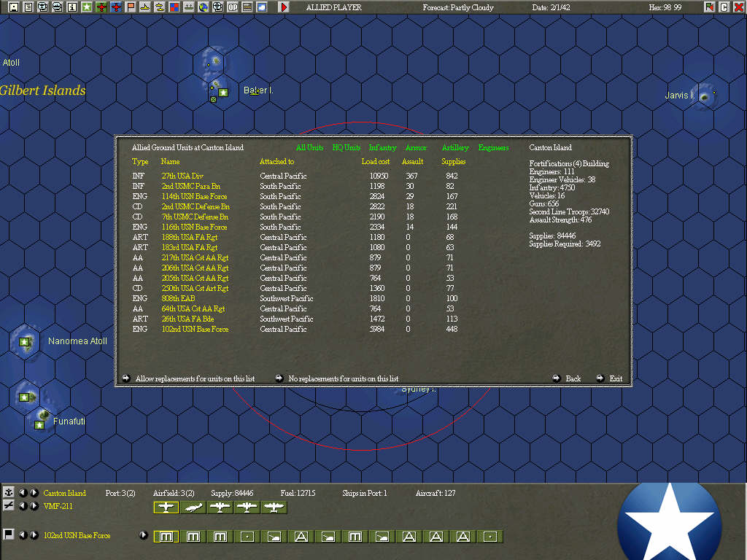
Task: Open the document list icon in toolbar
Action: tap(28, 7)
